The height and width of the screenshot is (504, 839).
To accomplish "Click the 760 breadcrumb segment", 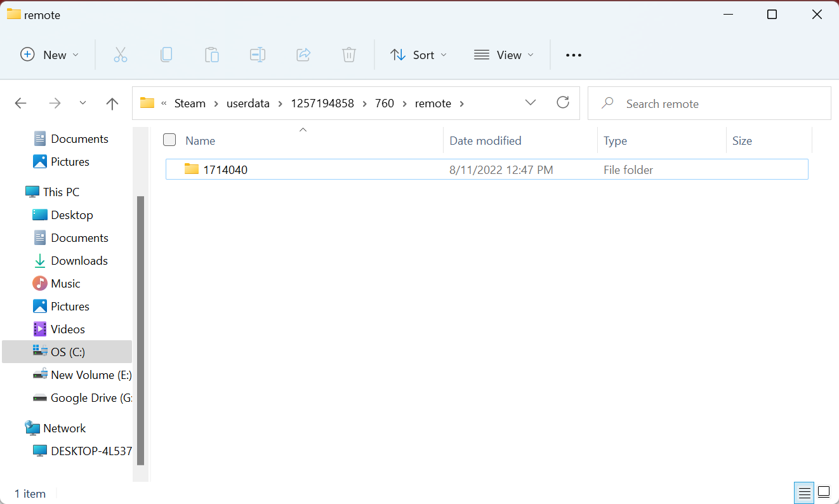I will click(385, 103).
